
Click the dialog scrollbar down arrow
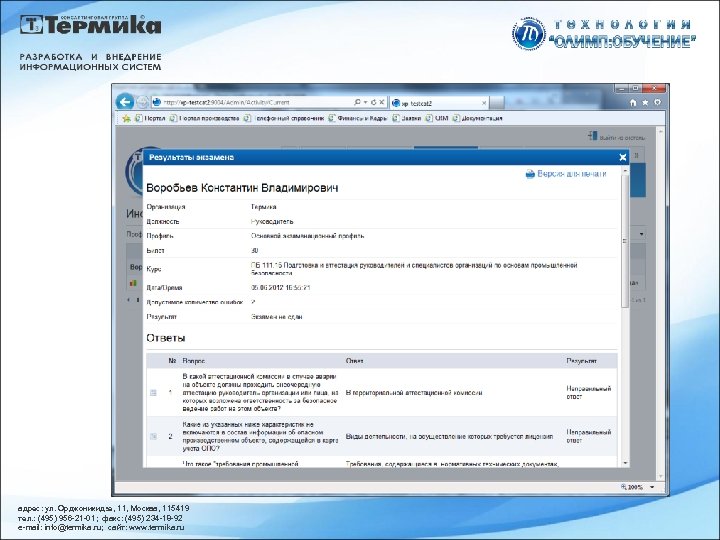(624, 463)
